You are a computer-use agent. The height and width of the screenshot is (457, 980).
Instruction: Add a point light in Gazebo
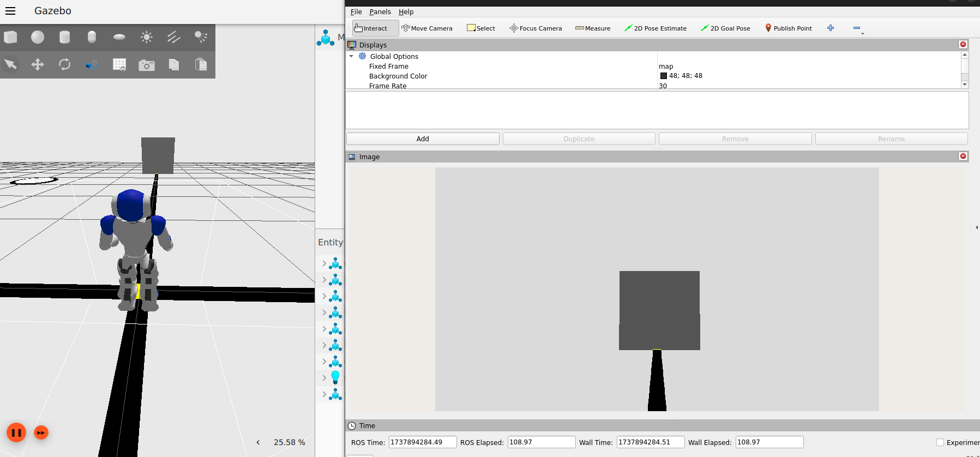[x=146, y=37]
